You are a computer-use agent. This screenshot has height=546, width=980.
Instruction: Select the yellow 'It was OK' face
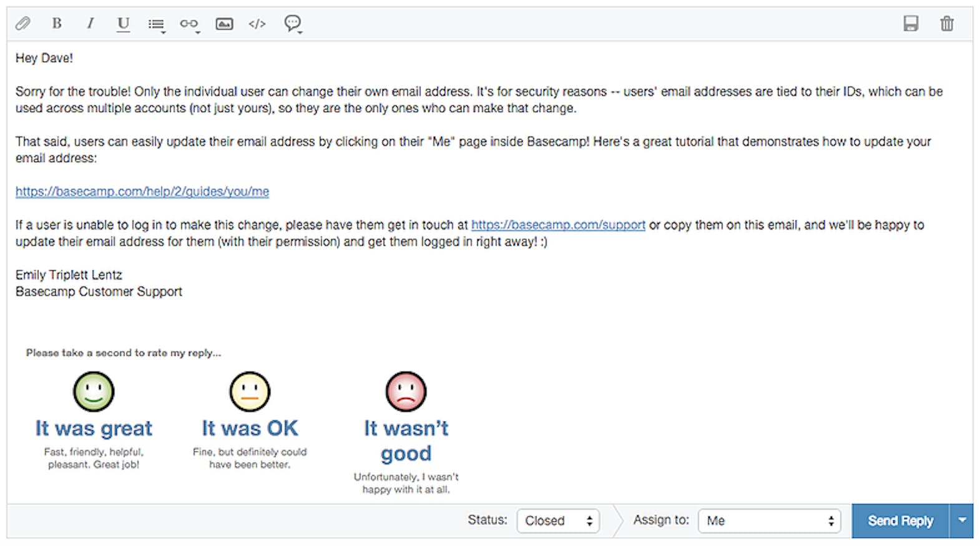point(250,392)
